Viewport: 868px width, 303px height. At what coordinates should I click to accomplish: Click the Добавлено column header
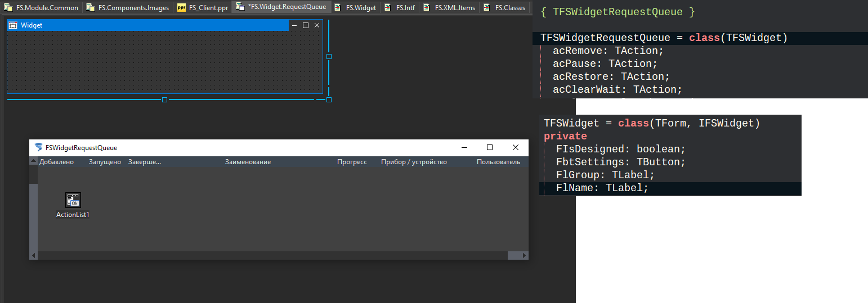click(x=56, y=162)
